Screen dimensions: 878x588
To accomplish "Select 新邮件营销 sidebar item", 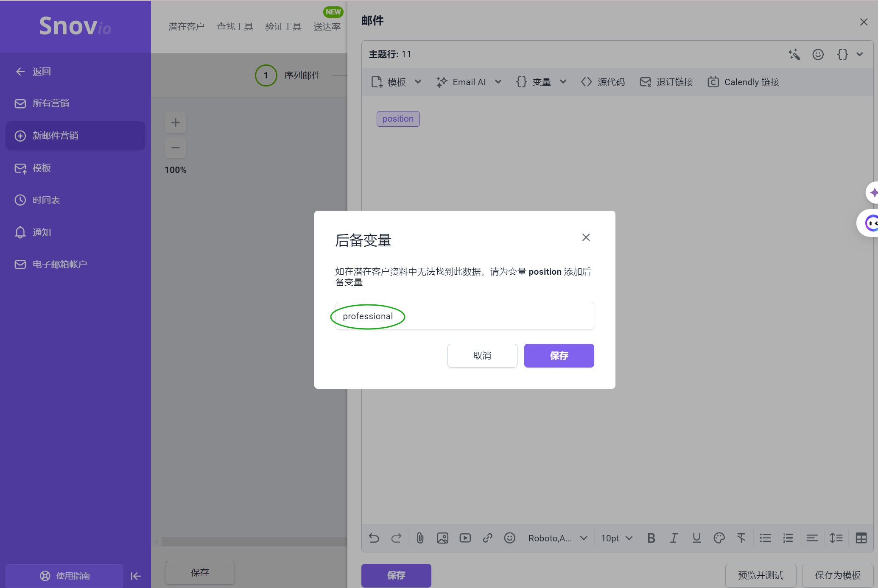I will [x=75, y=136].
